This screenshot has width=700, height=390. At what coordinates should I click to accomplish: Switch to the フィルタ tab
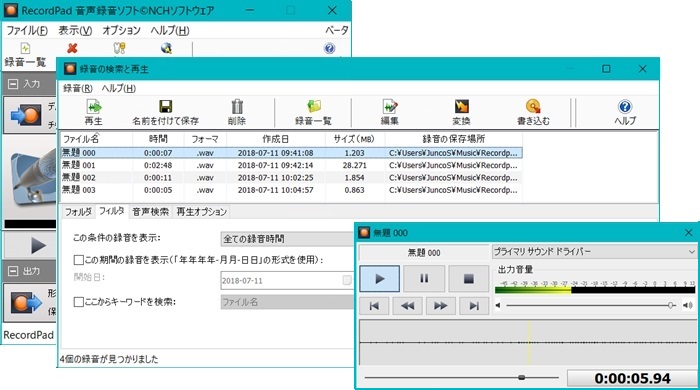tap(112, 211)
